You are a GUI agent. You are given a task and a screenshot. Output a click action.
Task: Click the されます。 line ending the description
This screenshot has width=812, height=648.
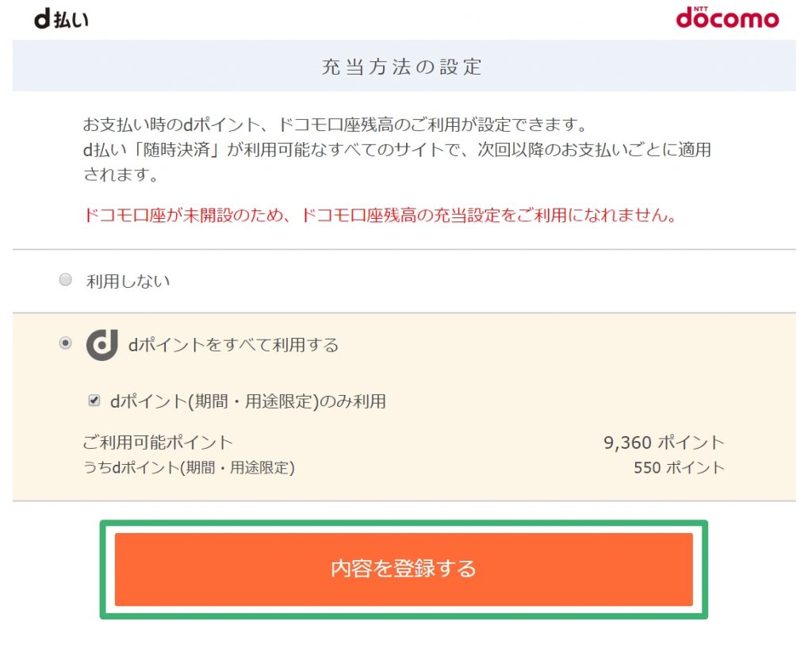click(x=121, y=174)
